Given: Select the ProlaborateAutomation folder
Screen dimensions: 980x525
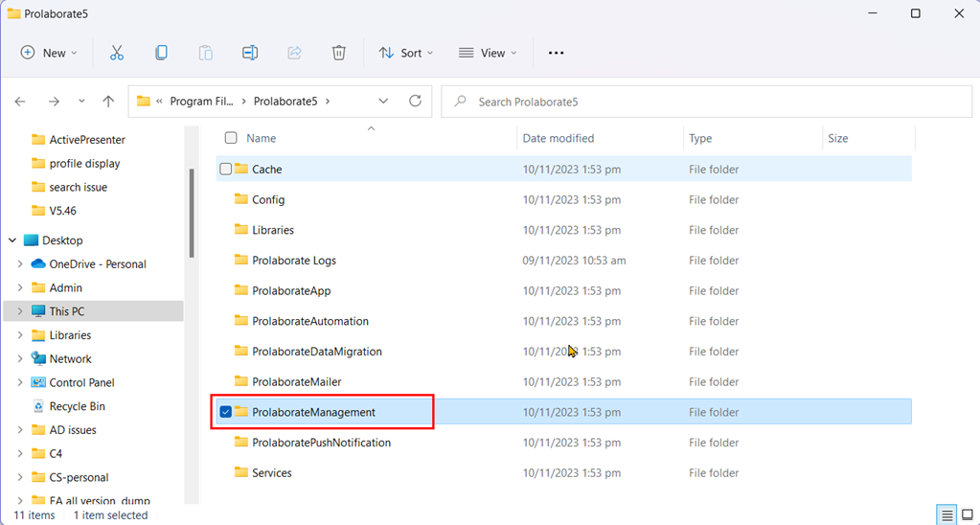Looking at the screenshot, I should 563,321.
